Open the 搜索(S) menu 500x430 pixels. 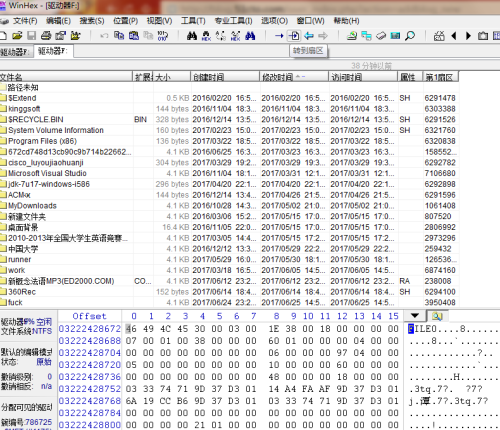coord(92,21)
